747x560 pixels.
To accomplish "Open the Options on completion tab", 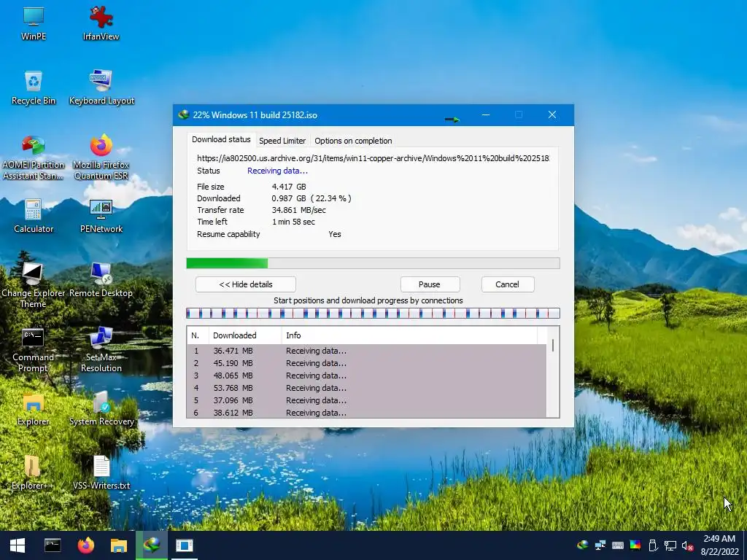I will [353, 141].
